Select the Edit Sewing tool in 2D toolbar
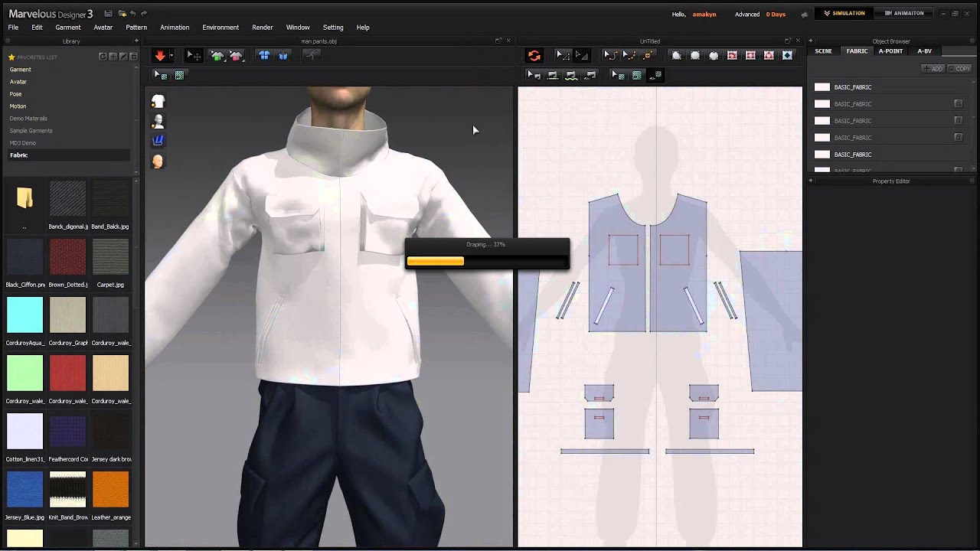Screen dimensions: 980x551 point(534,75)
